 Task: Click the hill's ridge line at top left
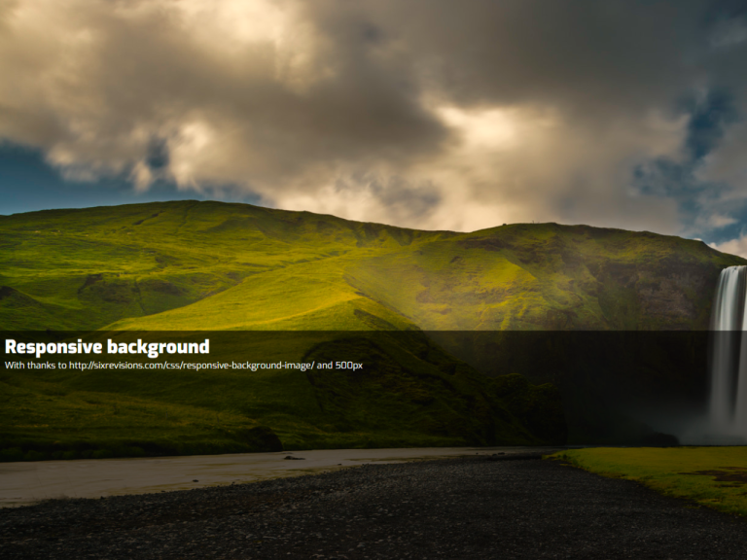[x=146, y=207]
